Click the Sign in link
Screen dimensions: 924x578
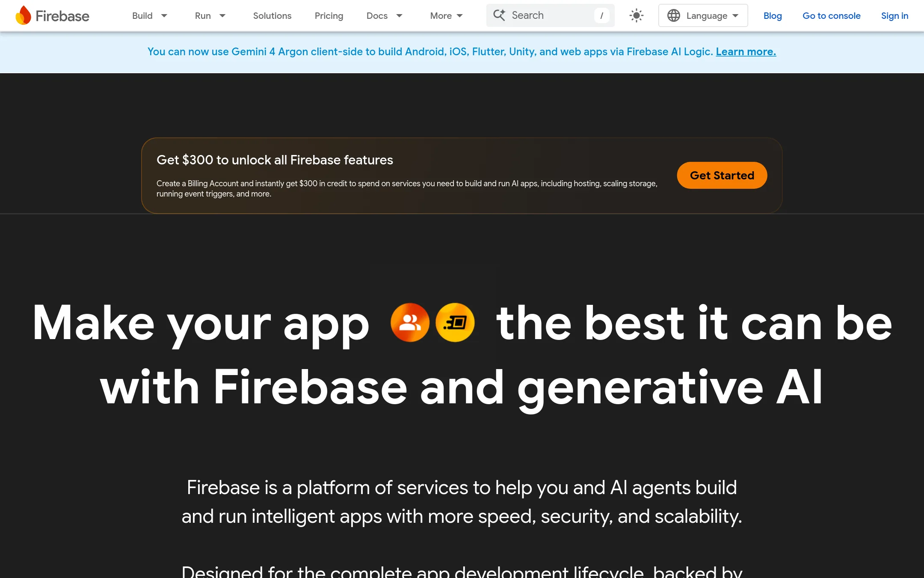[894, 15]
